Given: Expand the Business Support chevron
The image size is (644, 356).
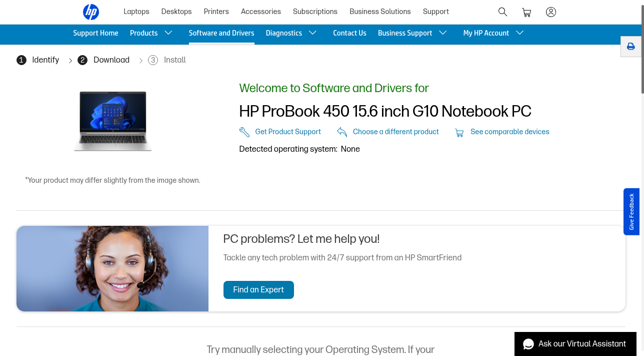Looking at the screenshot, I should point(443,33).
